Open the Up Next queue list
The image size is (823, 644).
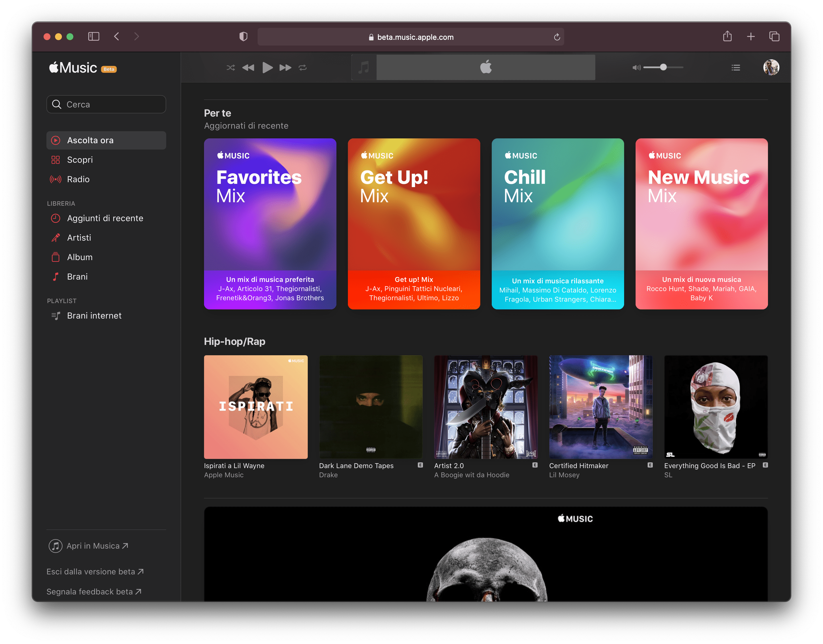[x=736, y=68]
